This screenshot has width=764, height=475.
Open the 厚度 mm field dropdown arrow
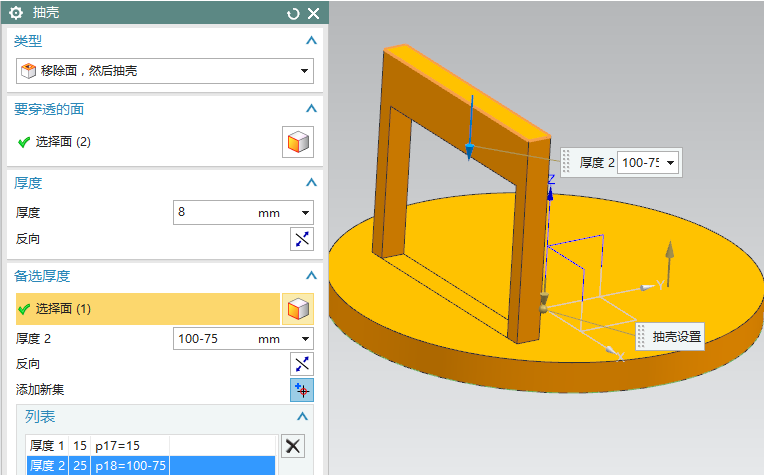pos(305,213)
